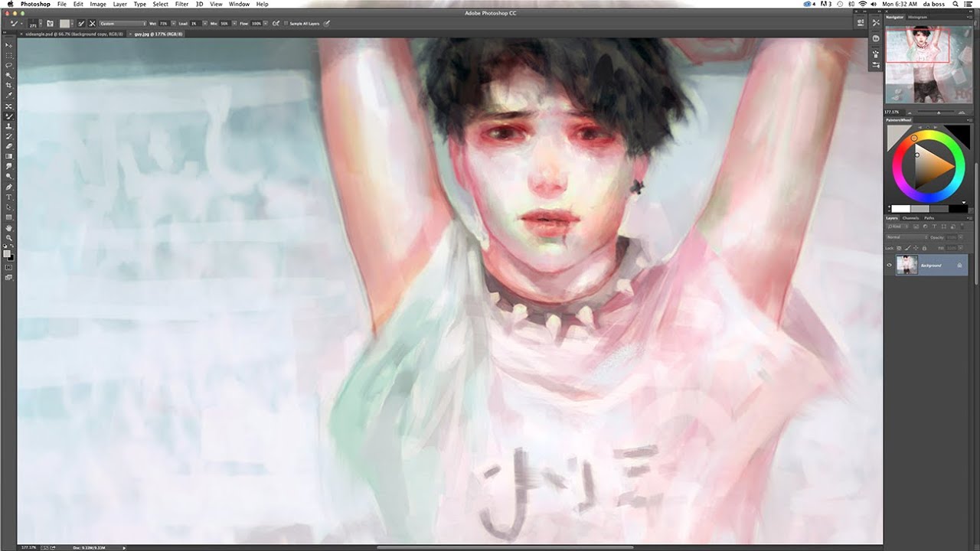This screenshot has height=551, width=980.
Task: Open the Layer menu
Action: click(120, 4)
